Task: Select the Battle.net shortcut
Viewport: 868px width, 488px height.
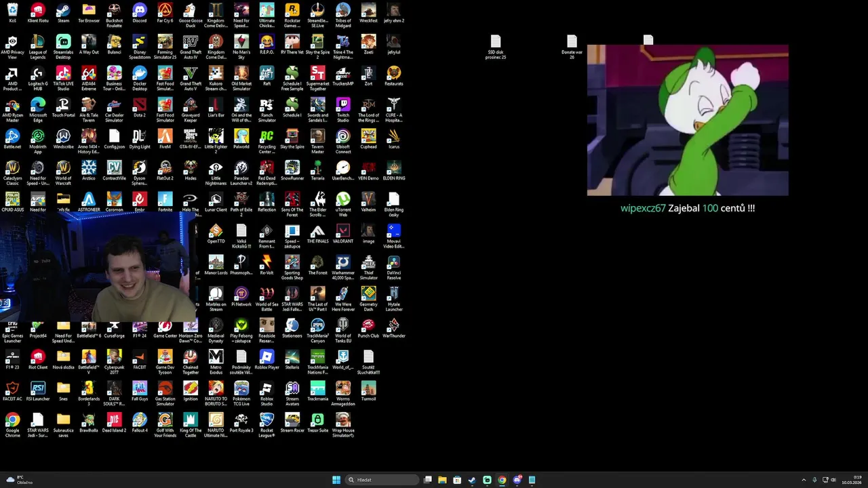Action: coord(12,139)
